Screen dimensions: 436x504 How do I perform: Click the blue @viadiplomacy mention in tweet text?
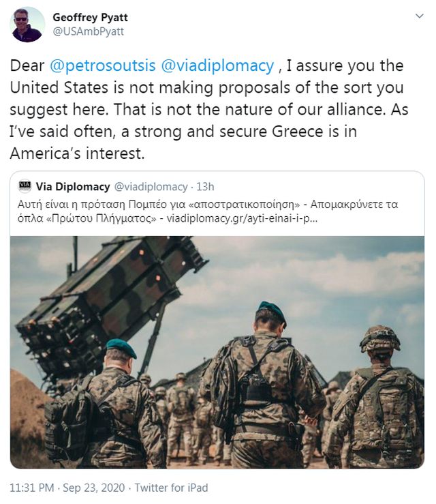click(x=217, y=66)
